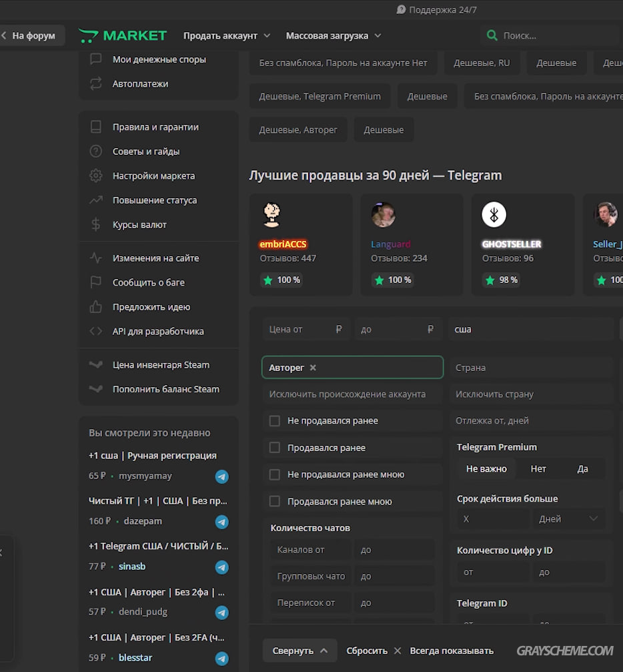
Task: Click Всегда показывать link
Action: point(452,651)
